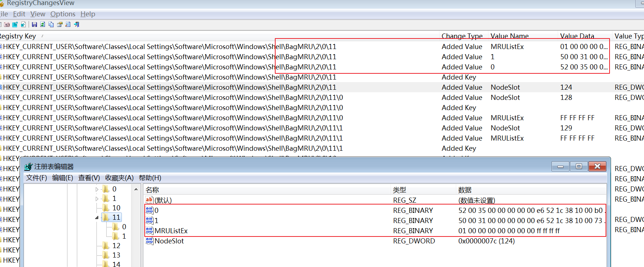644x267 pixels.
Task: Click folder icon of tree key 12
Action: tap(106, 246)
